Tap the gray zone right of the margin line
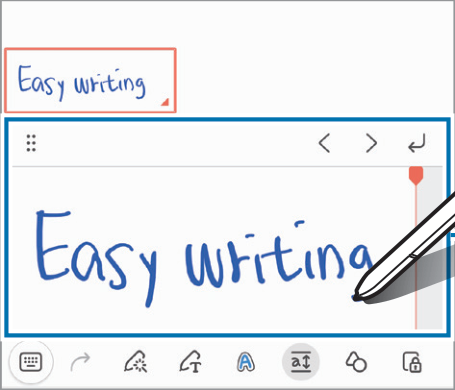This screenshot has height=390, width=455. pos(430,248)
